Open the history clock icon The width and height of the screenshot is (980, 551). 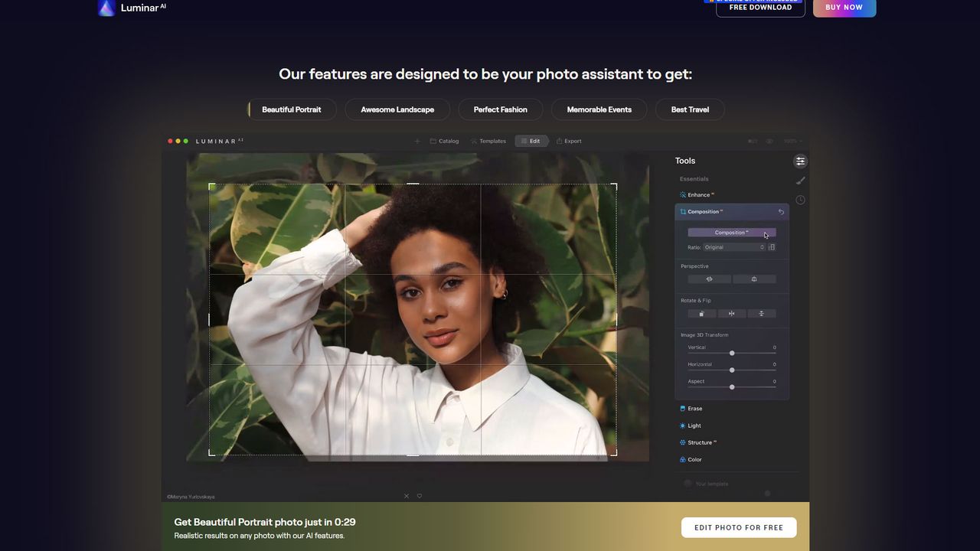pyautogui.click(x=800, y=200)
